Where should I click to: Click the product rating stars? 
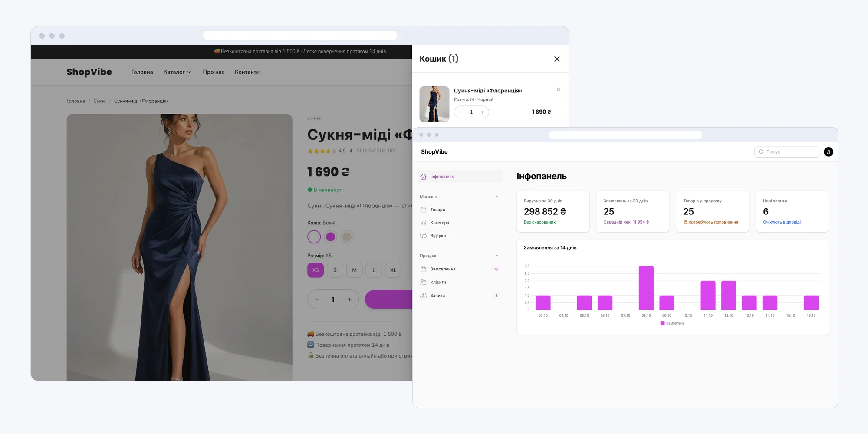coord(322,151)
